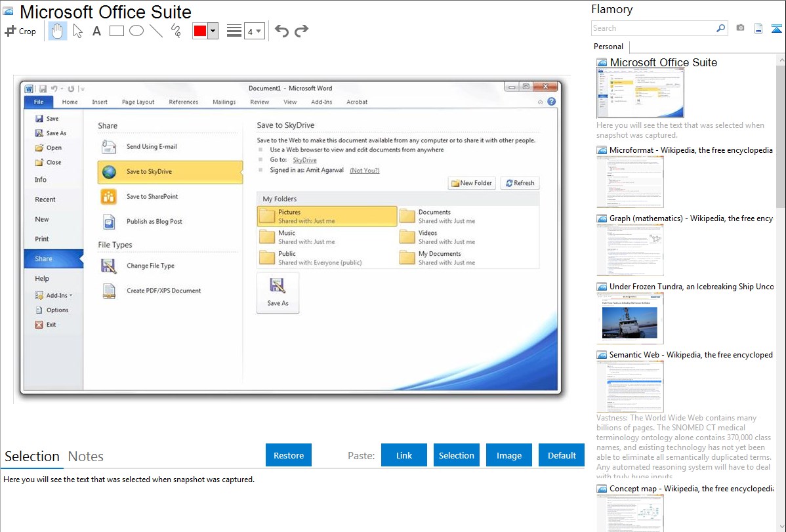Screen dimensions: 786x532
Task: Click the Options icon in Word menu
Action: coord(39,310)
